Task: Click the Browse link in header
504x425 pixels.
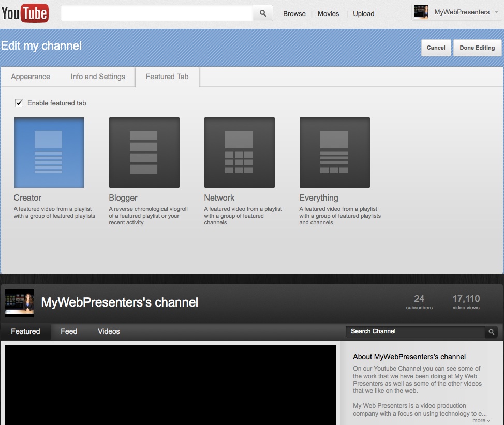Action: coord(294,14)
